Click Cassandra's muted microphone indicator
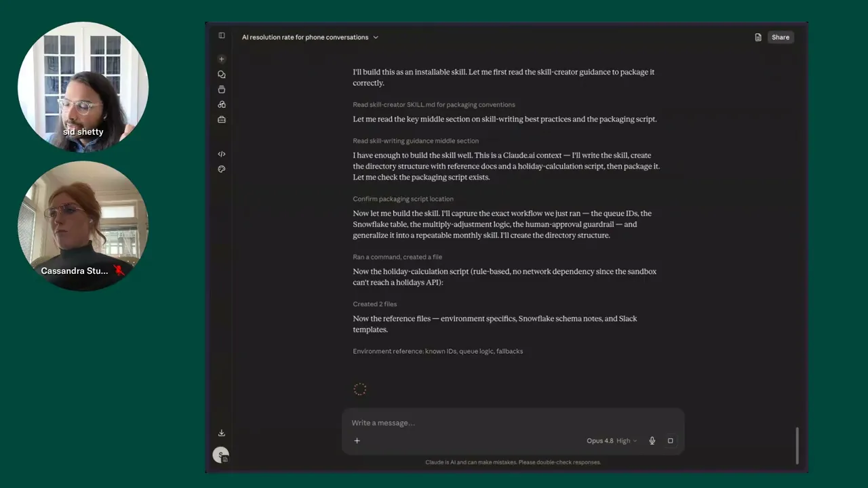The image size is (868, 488). click(x=119, y=270)
